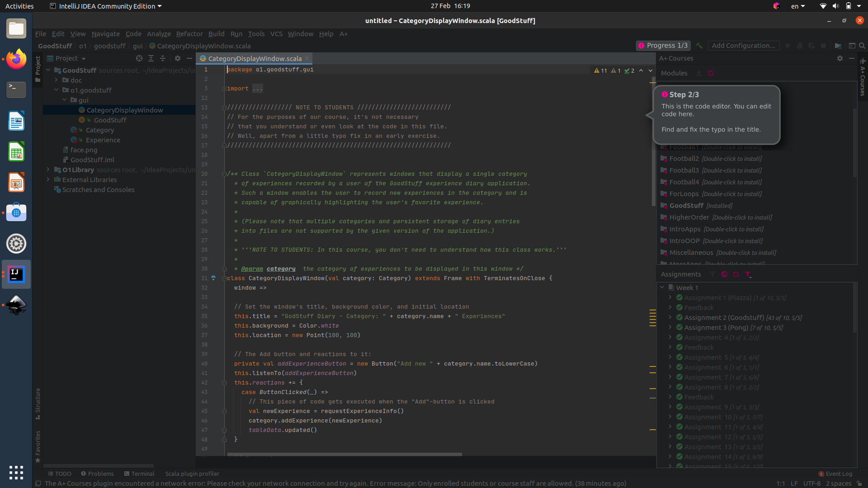This screenshot has height=488, width=868.
Task: Collapse all in Project tool window
Action: (163, 58)
